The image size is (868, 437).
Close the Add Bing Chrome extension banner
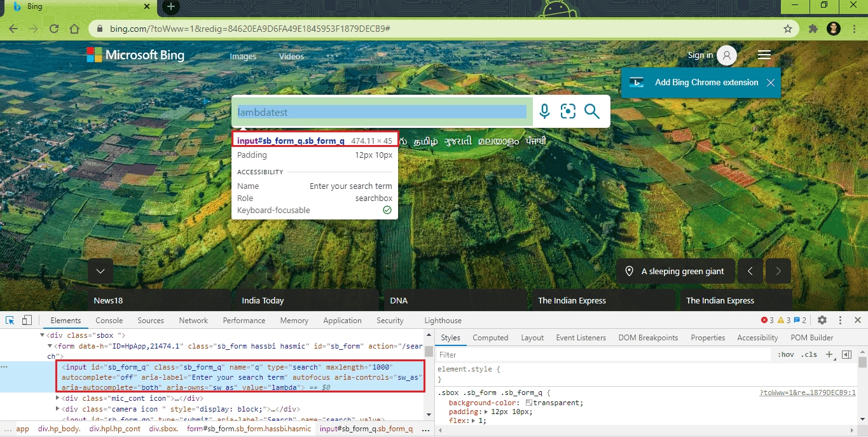click(x=770, y=83)
